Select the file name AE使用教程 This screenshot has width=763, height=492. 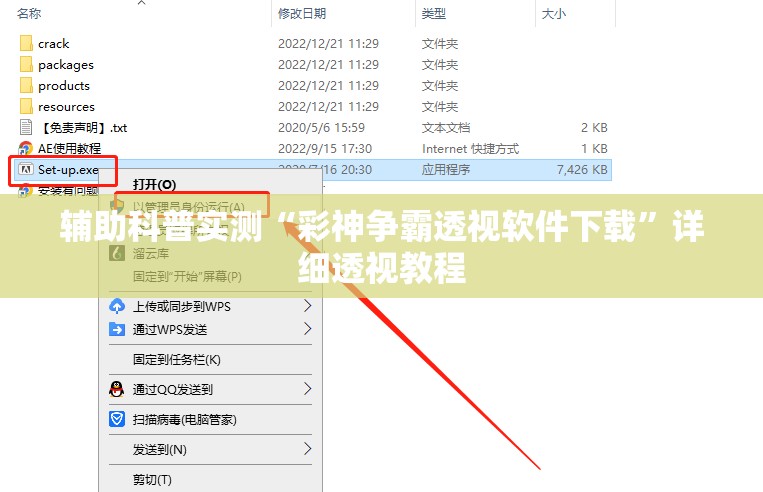70,148
